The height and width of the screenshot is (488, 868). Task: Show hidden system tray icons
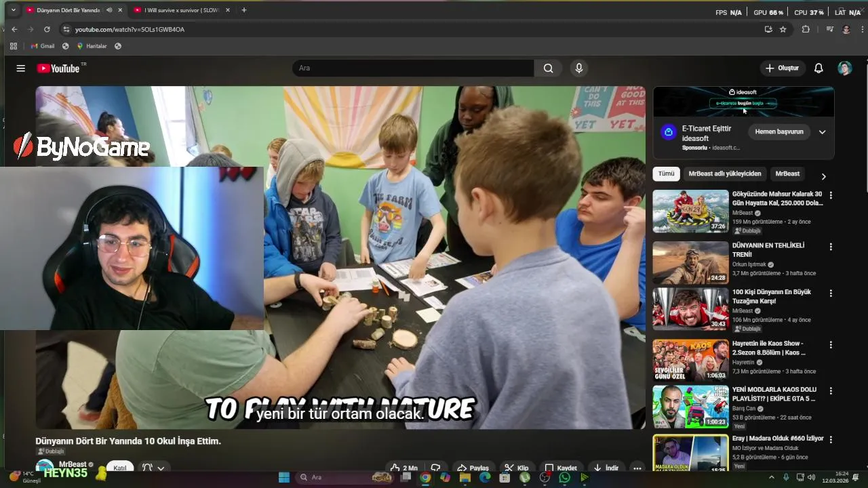tap(772, 477)
